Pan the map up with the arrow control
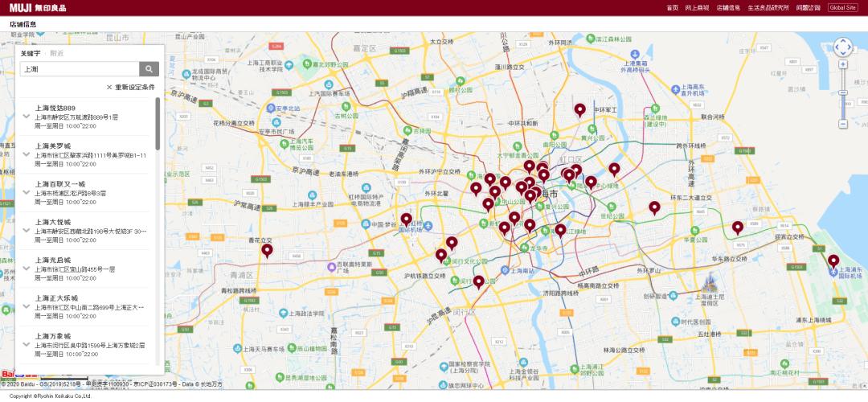Screen dimensions: 868x402 [x=842, y=40]
